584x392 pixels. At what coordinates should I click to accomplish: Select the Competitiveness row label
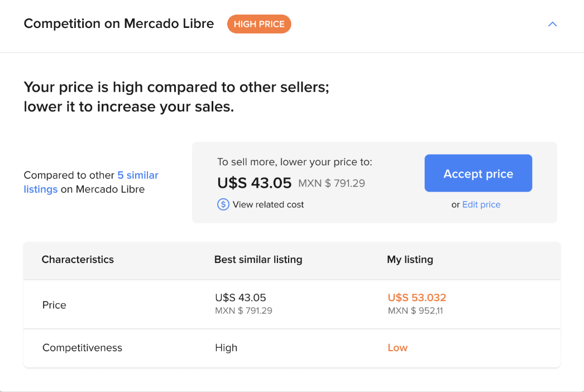(x=82, y=348)
